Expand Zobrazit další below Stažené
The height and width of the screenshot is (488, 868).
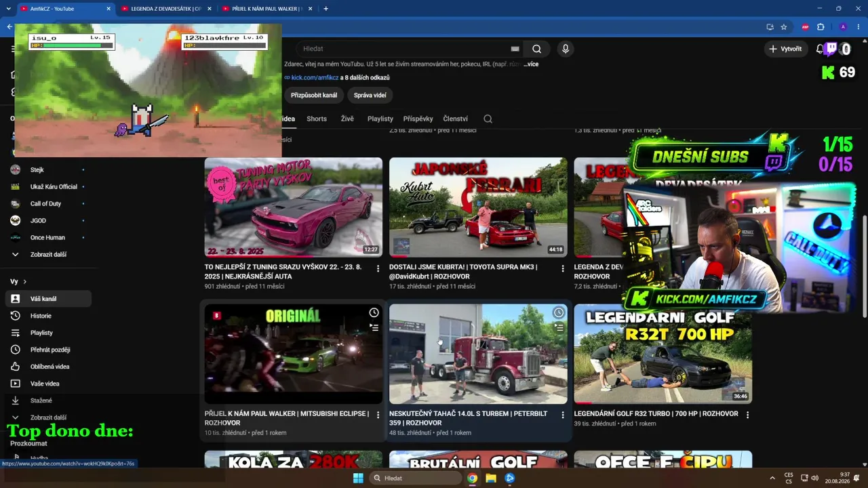(47, 418)
